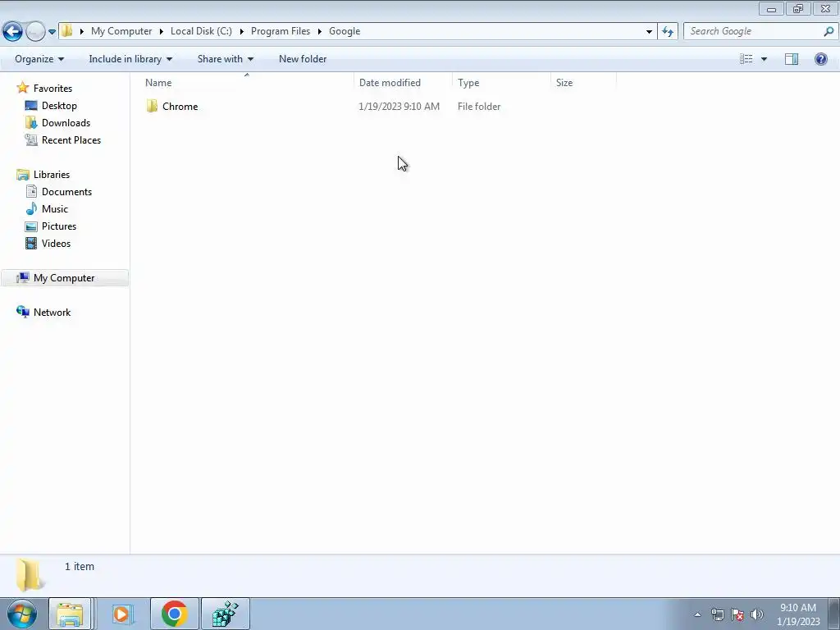Image resolution: width=840 pixels, height=630 pixels.
Task: Select the File folder type cell
Action: [x=479, y=106]
